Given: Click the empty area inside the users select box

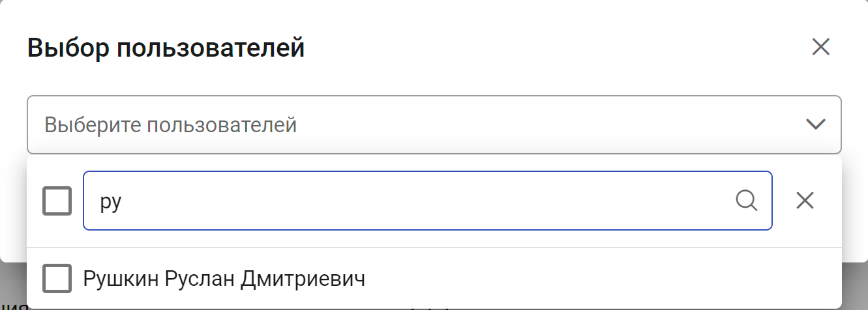Looking at the screenshot, I should click(x=548, y=124).
